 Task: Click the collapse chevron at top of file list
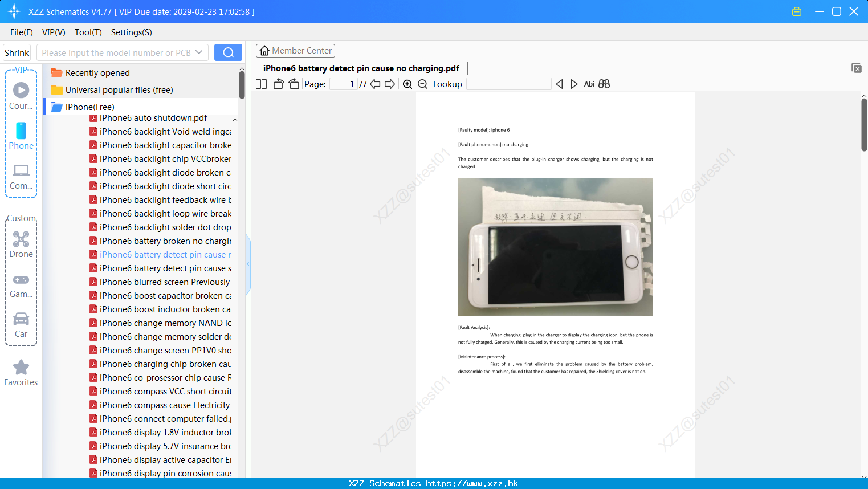click(x=235, y=120)
